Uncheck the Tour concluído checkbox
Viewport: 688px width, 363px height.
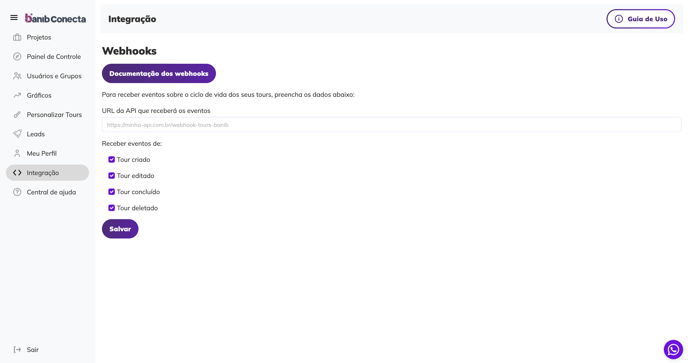111,192
